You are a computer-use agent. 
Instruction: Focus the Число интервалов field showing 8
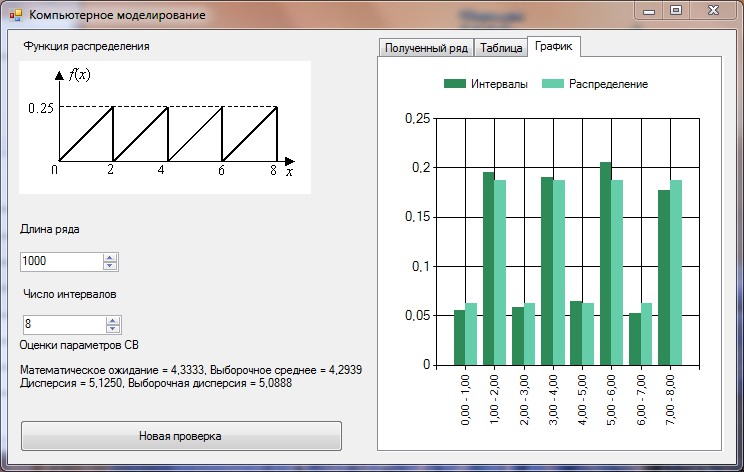[x=64, y=324]
